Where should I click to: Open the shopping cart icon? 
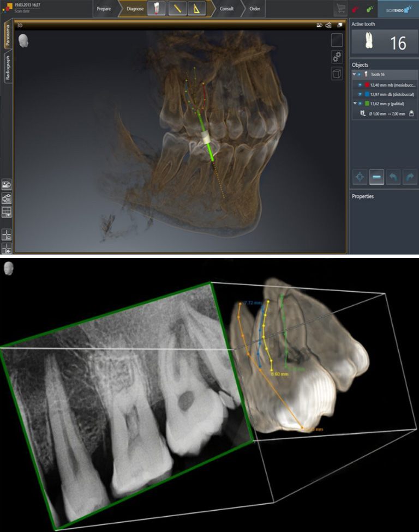pos(340,9)
